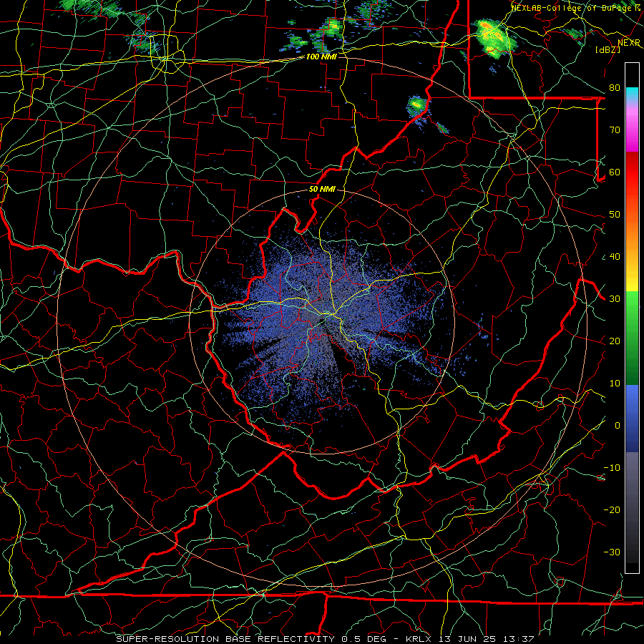Click the 20 value on the dBZ scale
This screenshot has height=644, width=644.
[615, 341]
